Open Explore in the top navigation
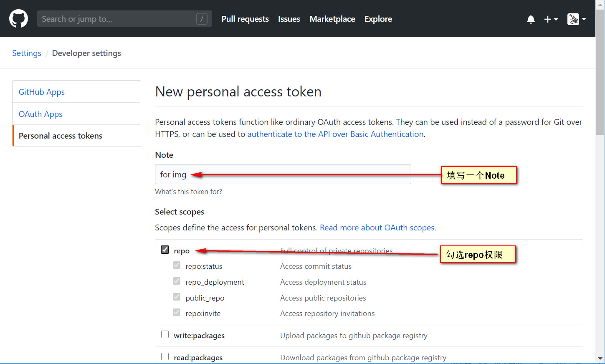605x364 pixels. click(x=378, y=19)
